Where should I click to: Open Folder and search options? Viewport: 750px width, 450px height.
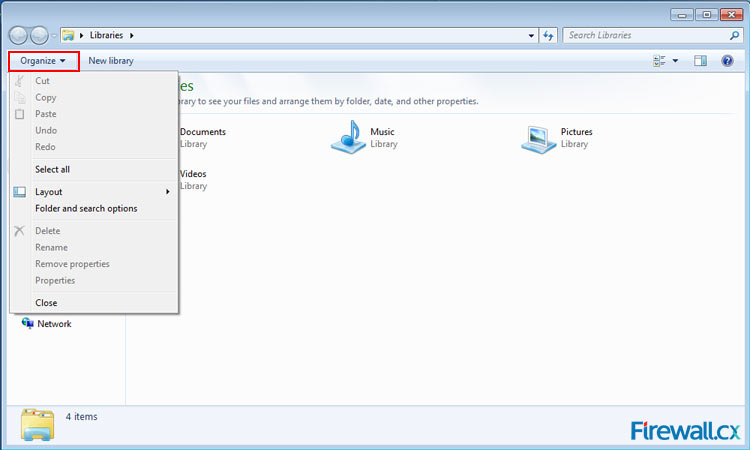coord(93,209)
